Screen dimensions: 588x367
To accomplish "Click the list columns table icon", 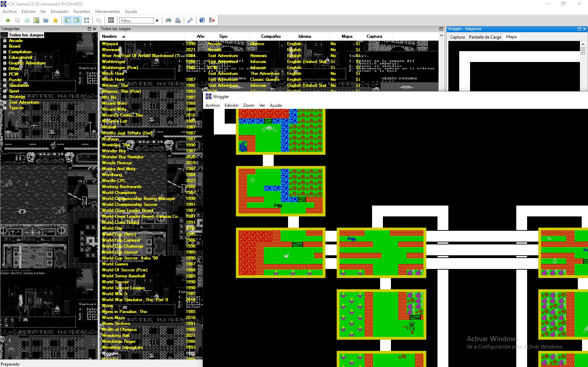I will point(111,20).
